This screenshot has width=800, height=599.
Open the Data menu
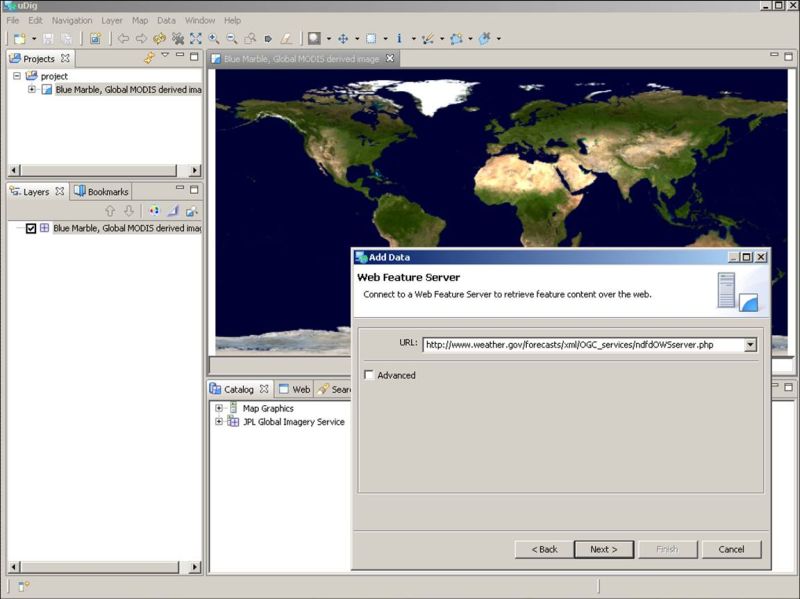click(x=166, y=20)
